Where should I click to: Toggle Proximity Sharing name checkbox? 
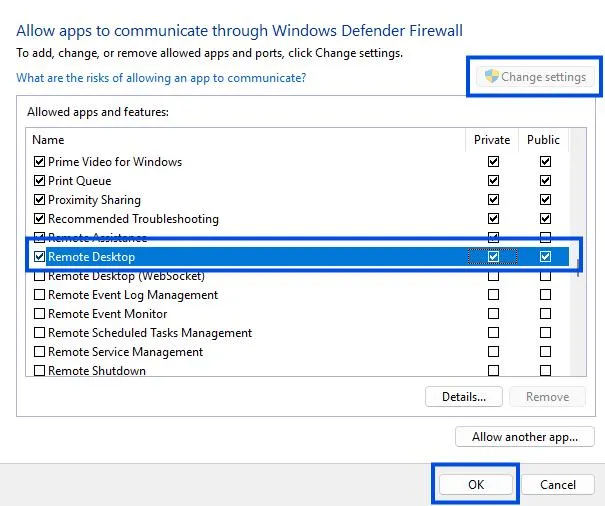tap(39, 200)
